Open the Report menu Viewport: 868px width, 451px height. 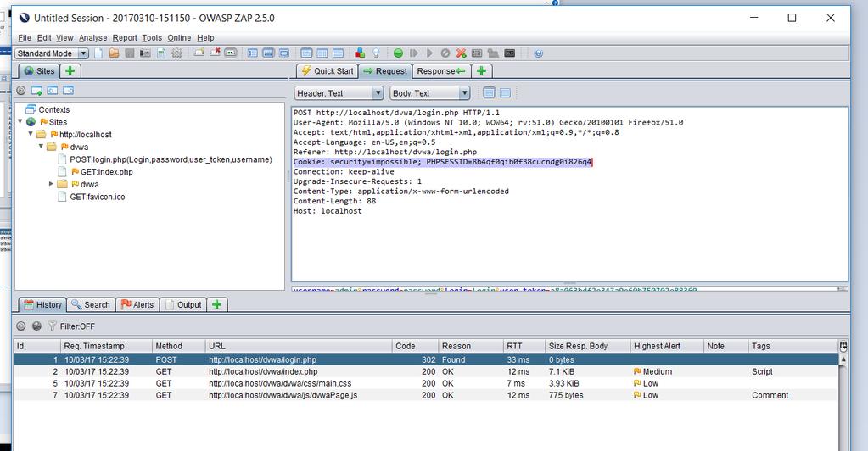coord(125,37)
